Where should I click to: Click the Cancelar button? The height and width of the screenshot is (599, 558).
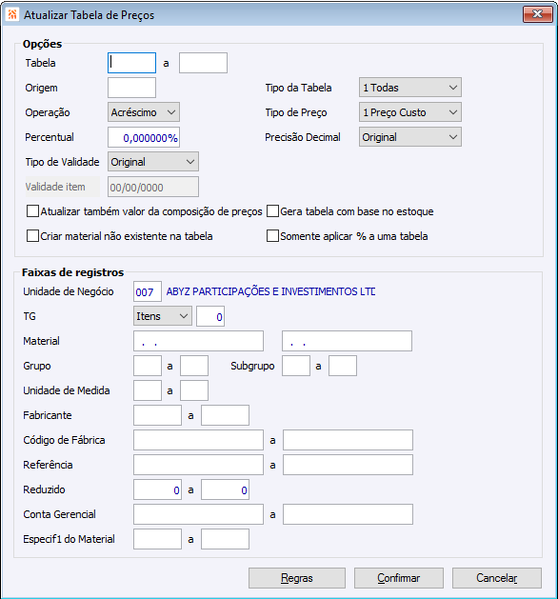pos(497,578)
